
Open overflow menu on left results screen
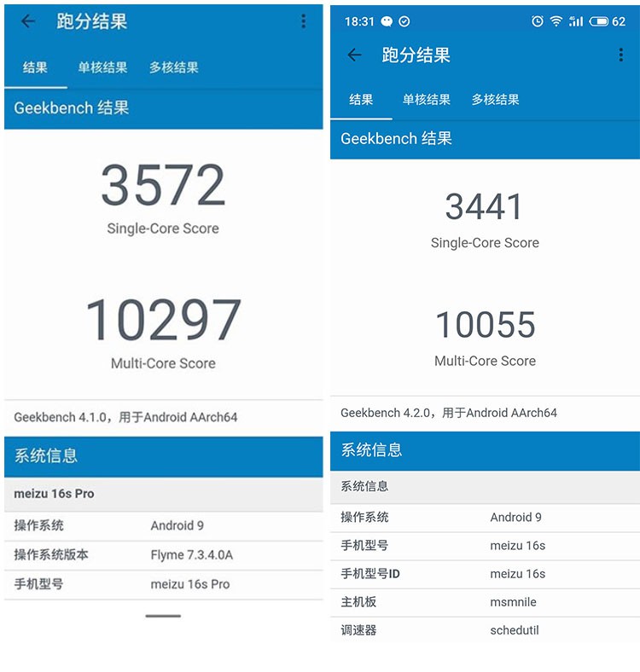303,21
